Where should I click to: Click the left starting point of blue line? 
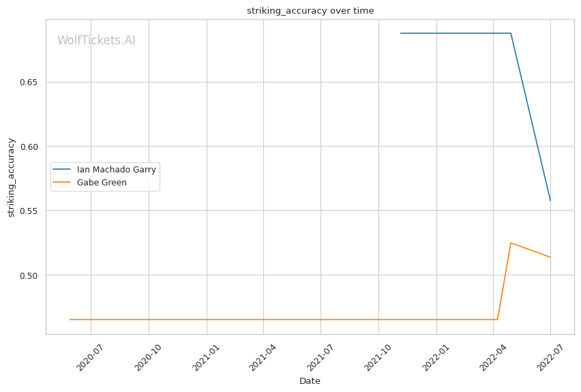coord(401,33)
